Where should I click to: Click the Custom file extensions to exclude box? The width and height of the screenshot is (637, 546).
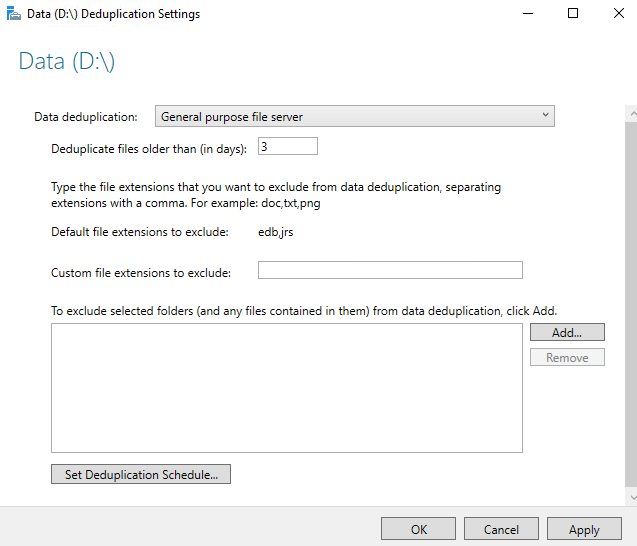(x=390, y=270)
